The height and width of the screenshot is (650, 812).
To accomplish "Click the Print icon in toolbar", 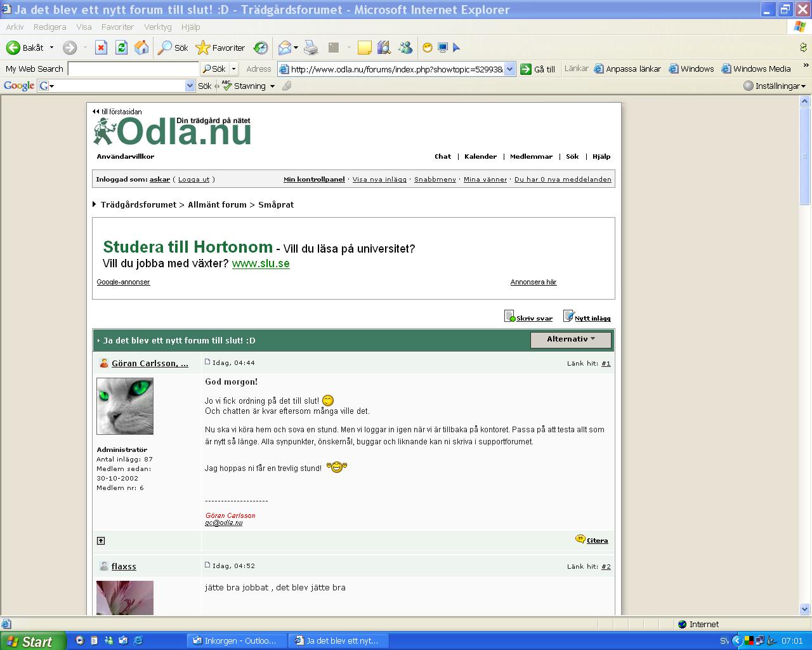I will pos(311,48).
